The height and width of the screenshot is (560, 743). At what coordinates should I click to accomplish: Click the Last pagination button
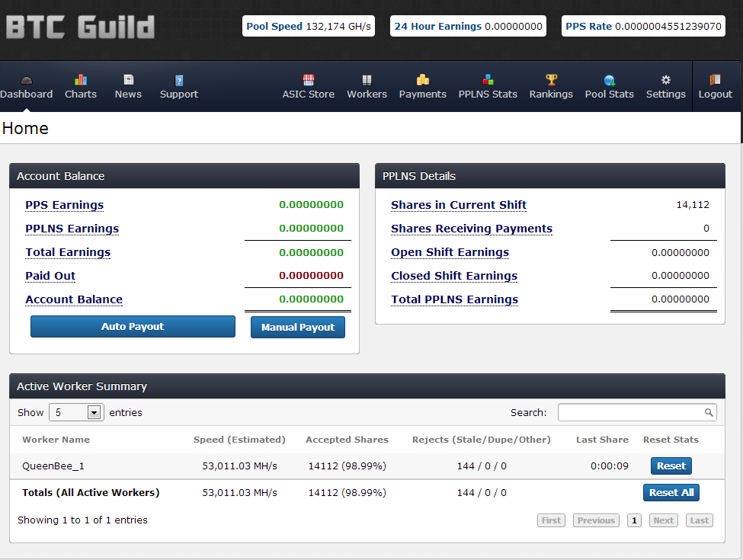click(x=700, y=520)
